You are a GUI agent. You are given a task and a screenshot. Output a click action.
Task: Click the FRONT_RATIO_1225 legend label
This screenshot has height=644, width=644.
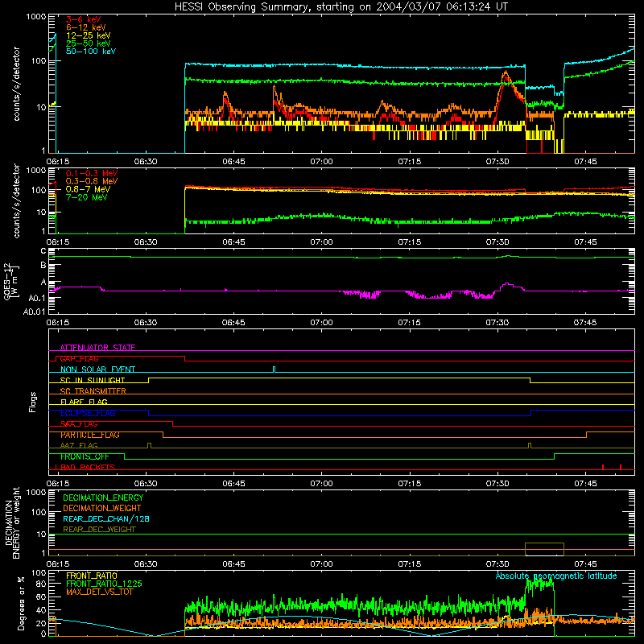[x=105, y=584]
